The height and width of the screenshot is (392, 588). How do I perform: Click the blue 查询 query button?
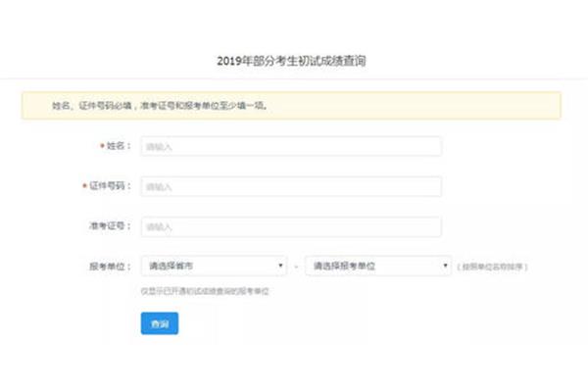(x=160, y=323)
